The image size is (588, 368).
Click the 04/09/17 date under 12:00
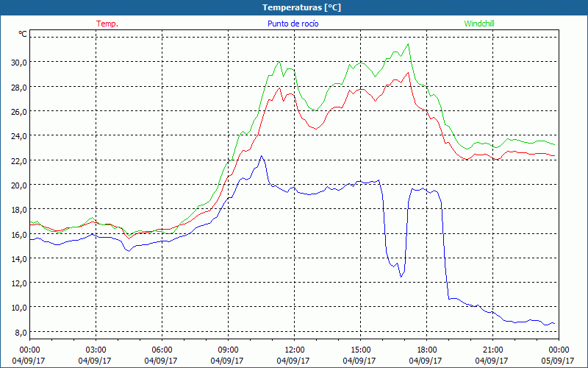pyautogui.click(x=293, y=361)
